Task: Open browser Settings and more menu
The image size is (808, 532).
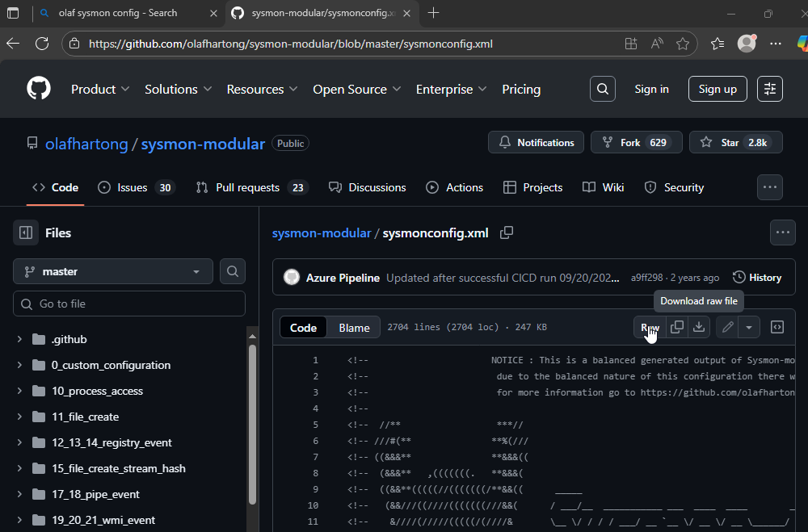Action: [x=775, y=44]
